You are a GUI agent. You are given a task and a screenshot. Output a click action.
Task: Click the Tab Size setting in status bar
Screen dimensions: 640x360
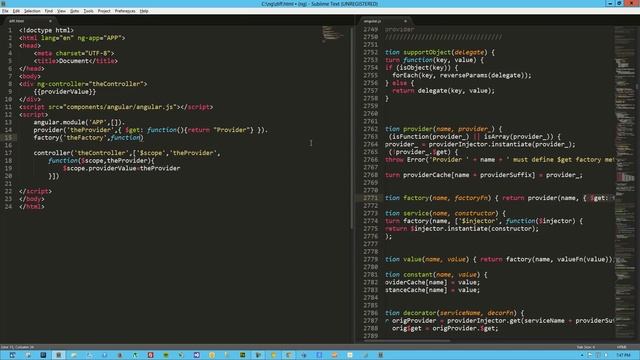pyautogui.click(x=585, y=347)
